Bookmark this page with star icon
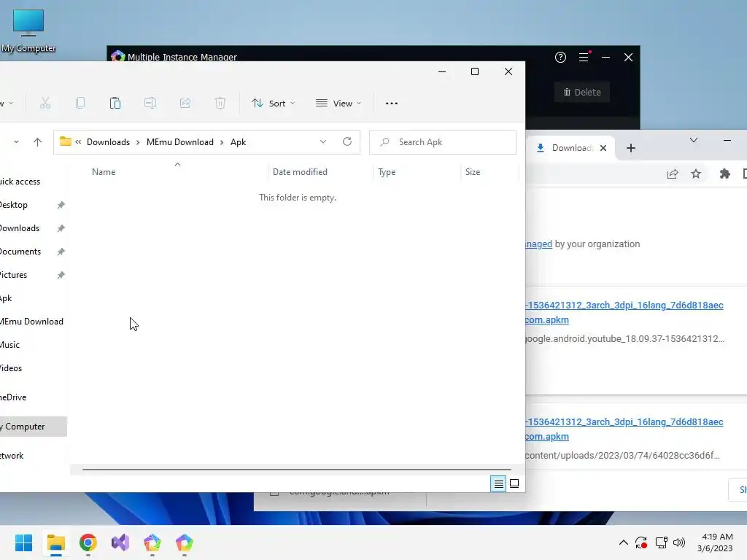 pos(696,174)
